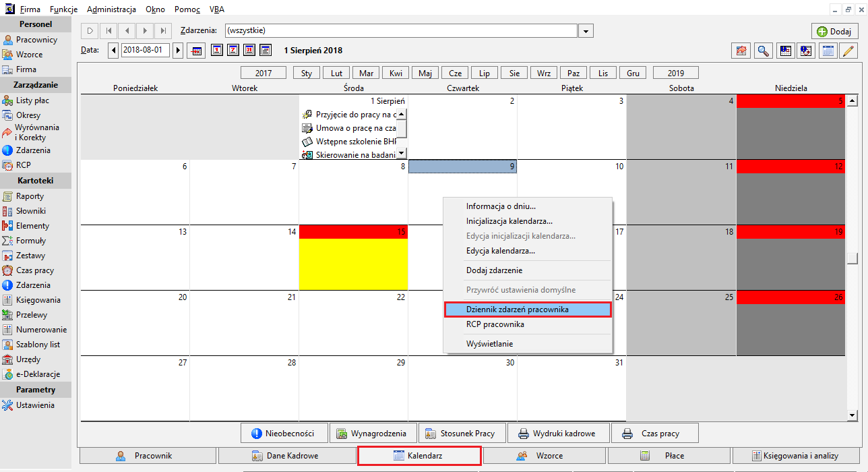The height and width of the screenshot is (472, 868).
Task: Click the Dodaj button
Action: click(x=834, y=31)
